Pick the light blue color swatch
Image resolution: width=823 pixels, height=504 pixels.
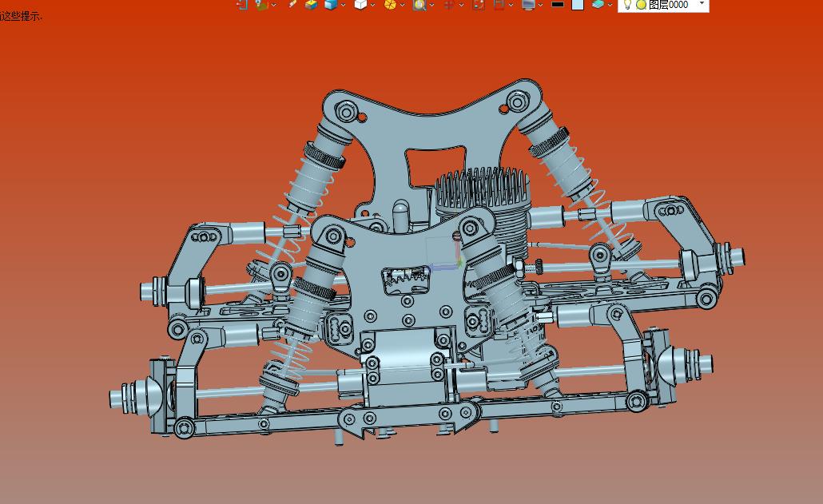pos(578,4)
